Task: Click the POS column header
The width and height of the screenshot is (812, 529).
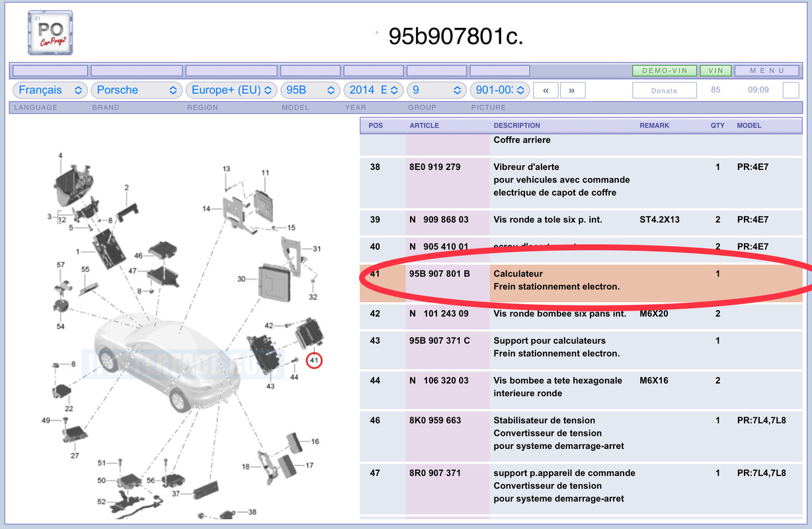Action: pyautogui.click(x=376, y=126)
